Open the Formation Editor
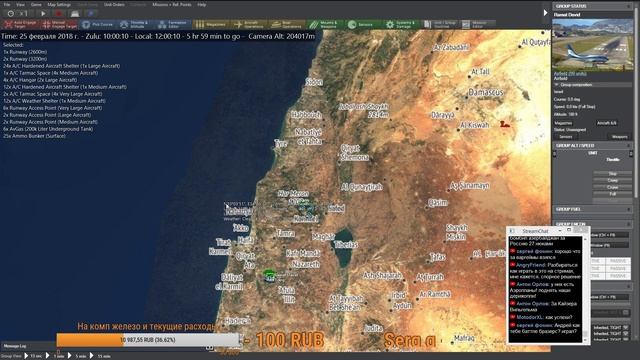 (x=173, y=24)
